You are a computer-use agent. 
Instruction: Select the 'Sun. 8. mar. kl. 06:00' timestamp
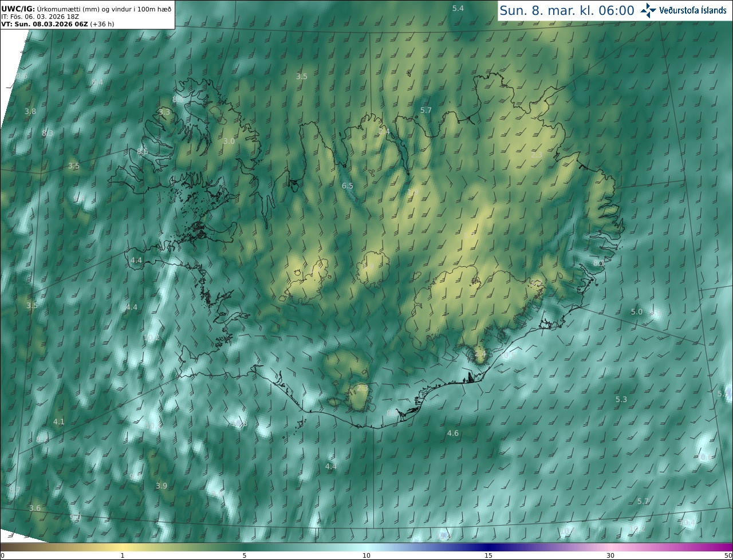566,10
